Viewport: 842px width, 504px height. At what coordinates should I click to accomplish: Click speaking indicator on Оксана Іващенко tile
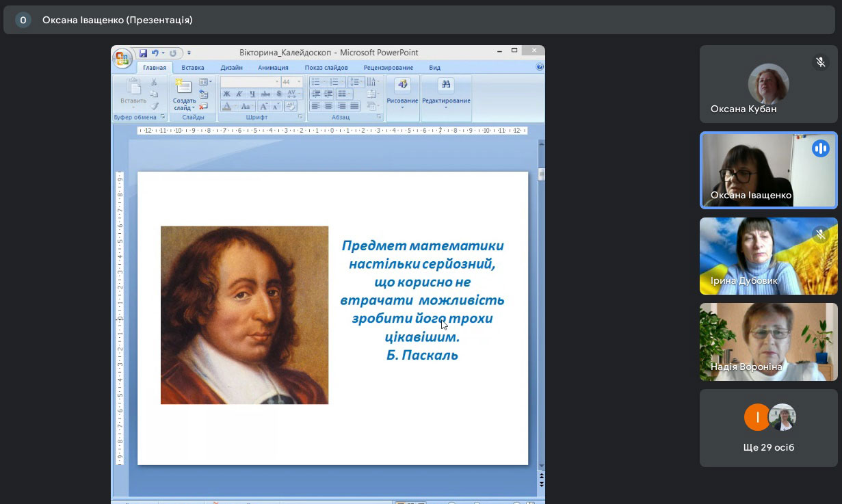(x=820, y=148)
